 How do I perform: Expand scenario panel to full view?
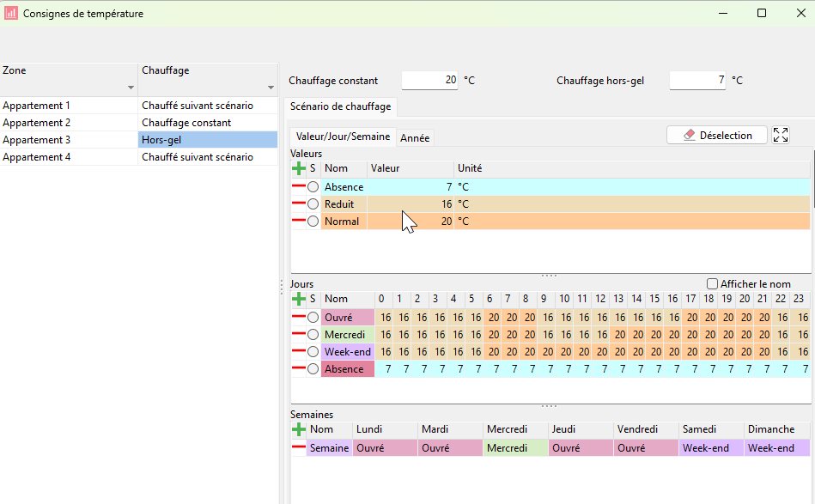tap(780, 135)
